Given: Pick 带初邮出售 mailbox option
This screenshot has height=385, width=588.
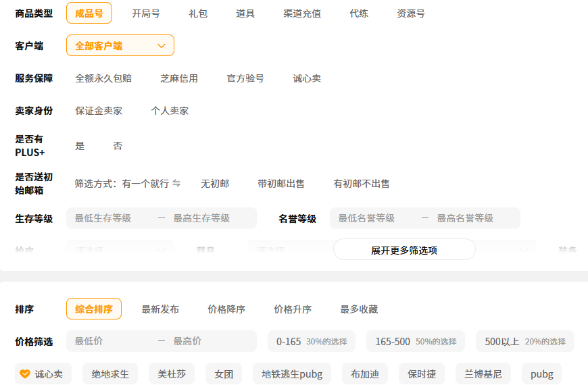Looking at the screenshot, I should 281,184.
